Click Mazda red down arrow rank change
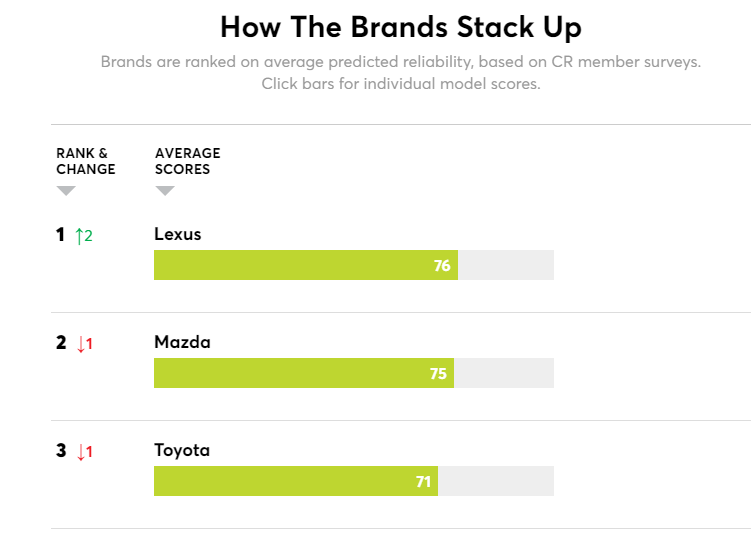Screen dimensions: 751x533 (84, 344)
